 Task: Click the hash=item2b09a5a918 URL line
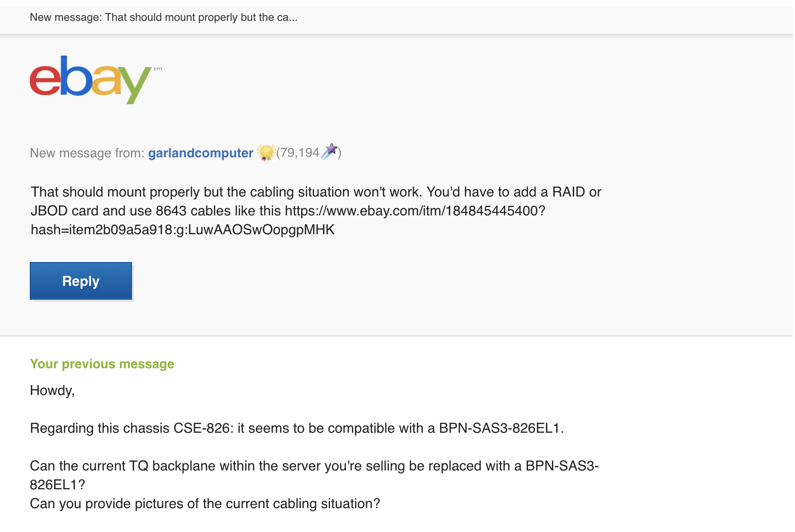point(183,230)
